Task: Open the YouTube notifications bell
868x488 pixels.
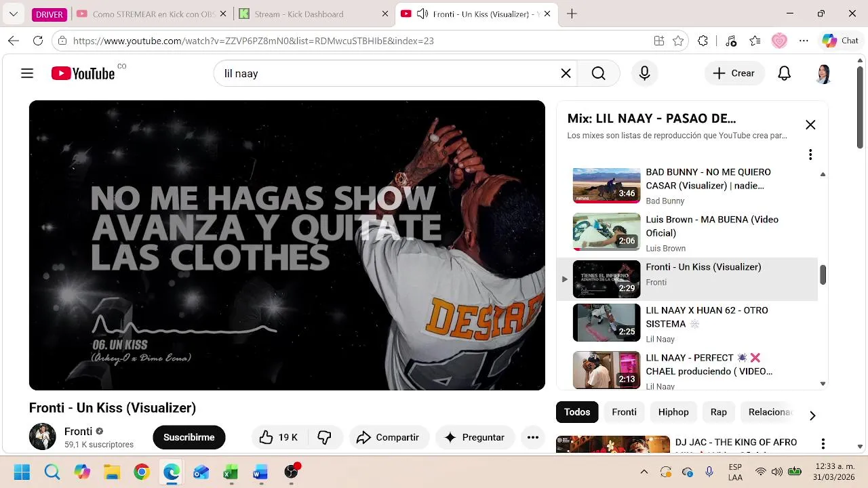Action: pos(784,73)
